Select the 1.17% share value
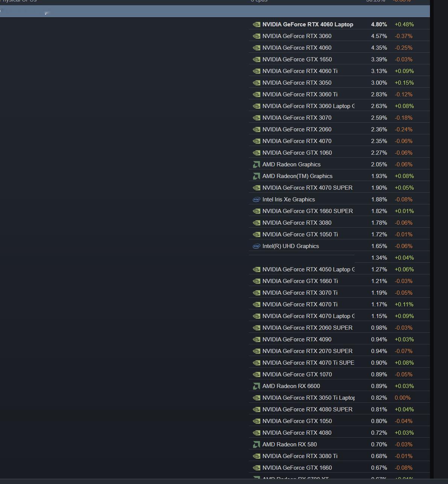Image resolution: width=448 pixels, height=484 pixels. tap(379, 304)
